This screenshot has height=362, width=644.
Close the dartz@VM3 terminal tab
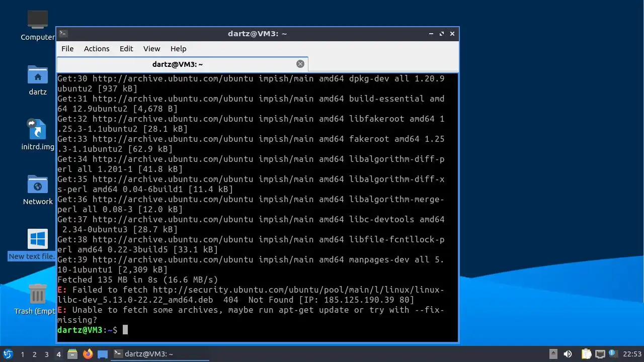tap(300, 64)
